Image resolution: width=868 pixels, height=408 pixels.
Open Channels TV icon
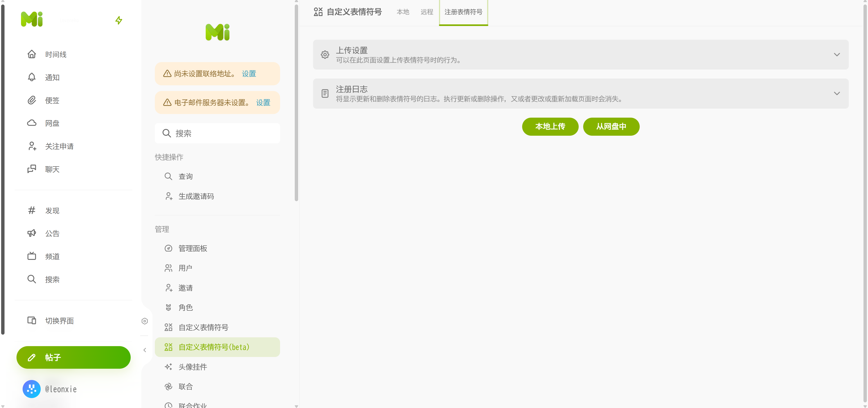pos(32,256)
